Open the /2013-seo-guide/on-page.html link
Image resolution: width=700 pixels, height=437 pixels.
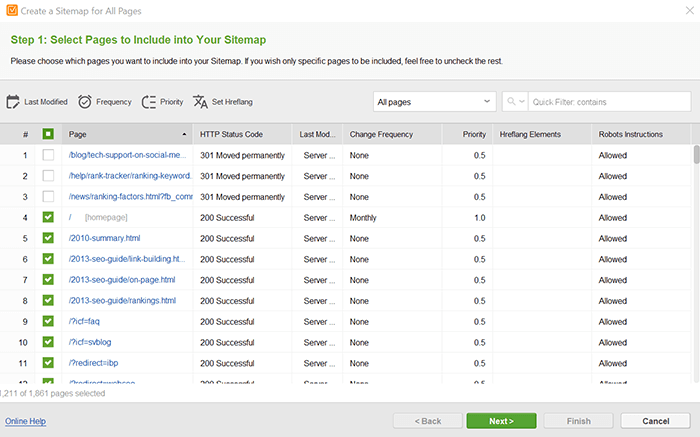[122, 280]
